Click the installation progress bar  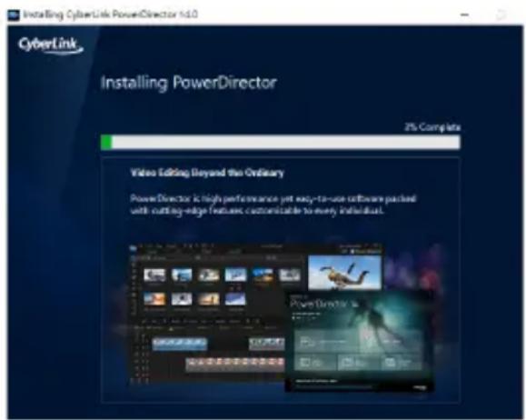pos(281,142)
